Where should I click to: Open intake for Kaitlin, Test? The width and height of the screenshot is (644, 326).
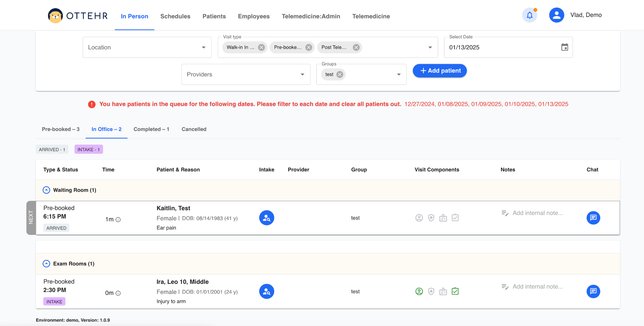266,218
